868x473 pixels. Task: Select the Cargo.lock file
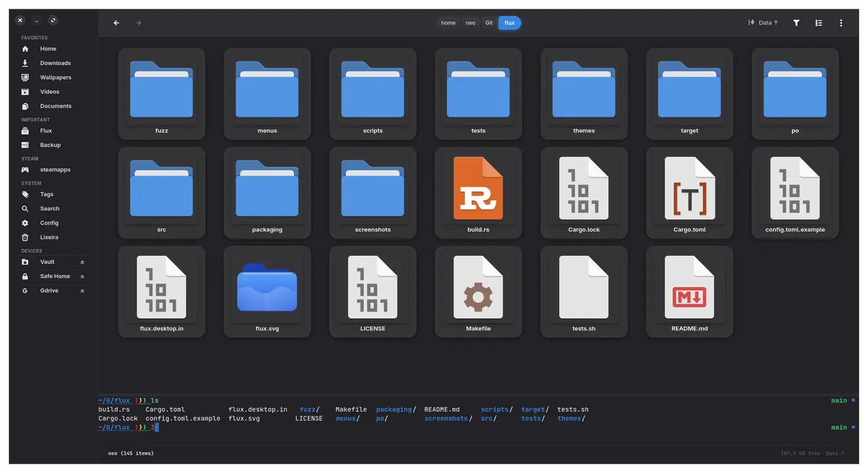584,193
